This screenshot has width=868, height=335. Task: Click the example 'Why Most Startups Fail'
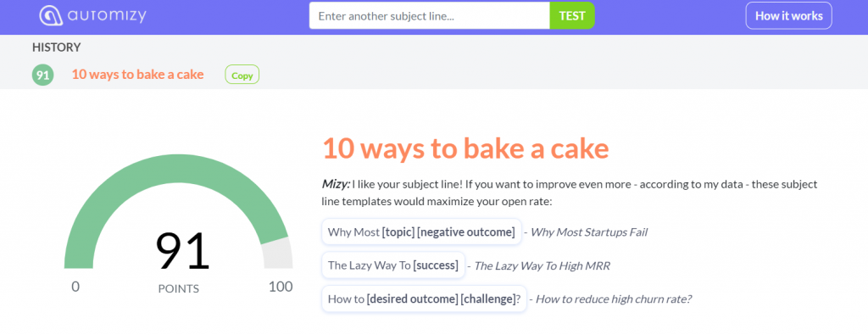pyautogui.click(x=589, y=232)
